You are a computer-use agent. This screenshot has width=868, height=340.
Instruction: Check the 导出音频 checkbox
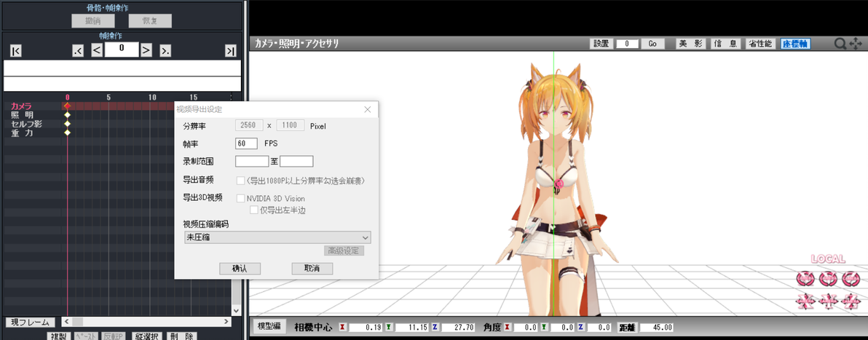click(240, 181)
